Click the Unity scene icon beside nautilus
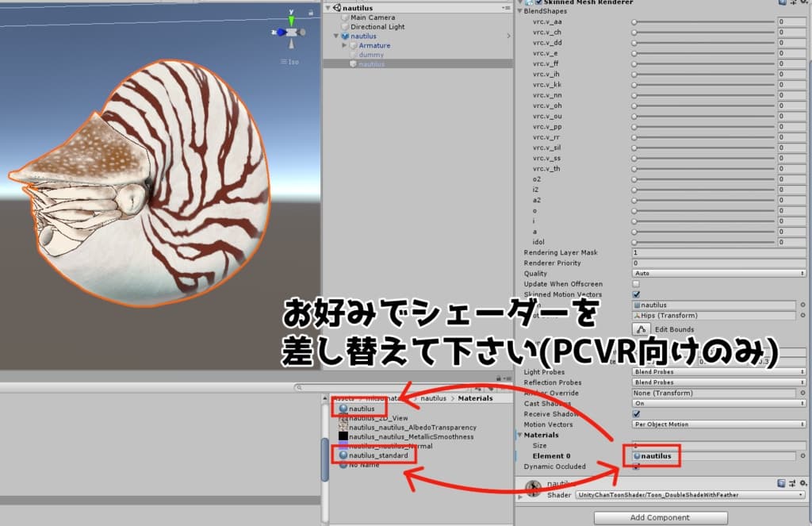This screenshot has width=812, height=526. coord(337,8)
